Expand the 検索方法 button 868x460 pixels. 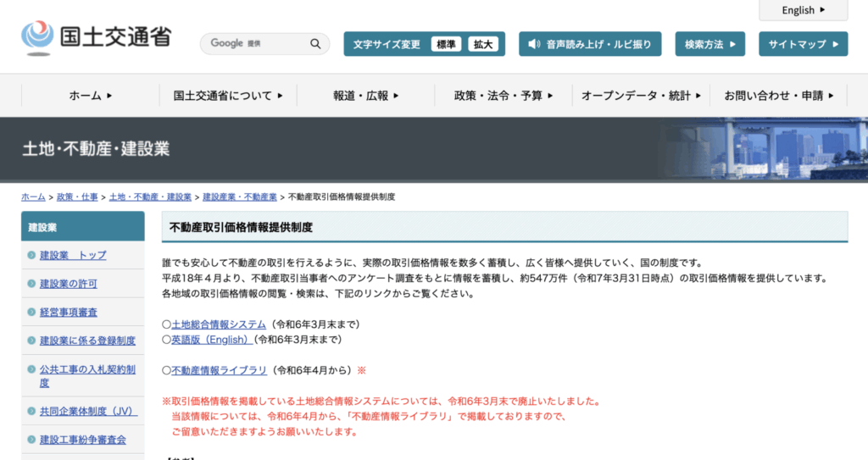coord(709,44)
